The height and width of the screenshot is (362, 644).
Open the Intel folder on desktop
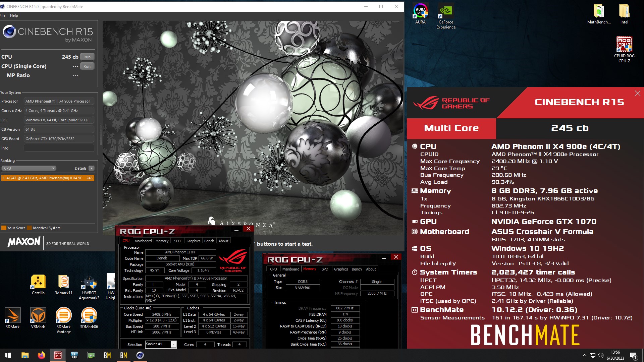pos(624,14)
